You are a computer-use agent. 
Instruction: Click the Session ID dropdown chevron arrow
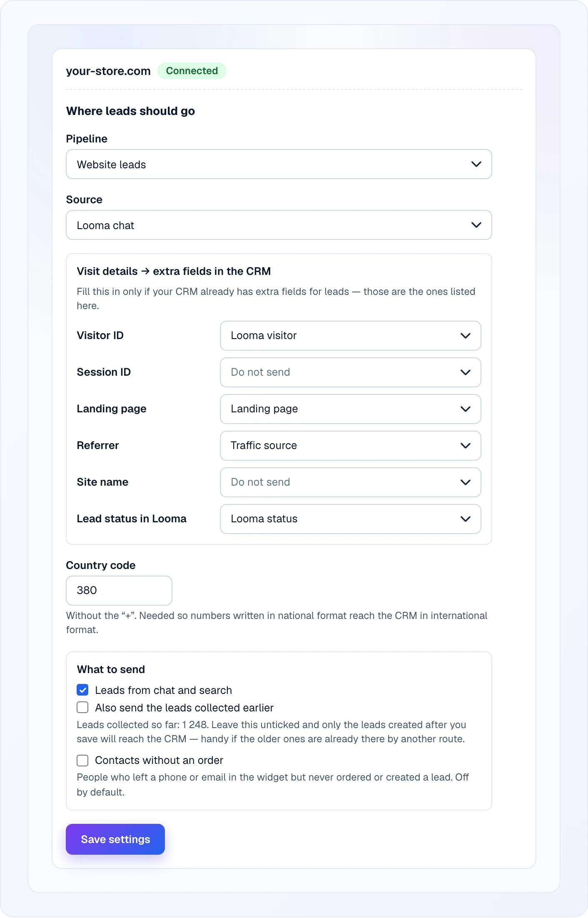[x=465, y=372]
